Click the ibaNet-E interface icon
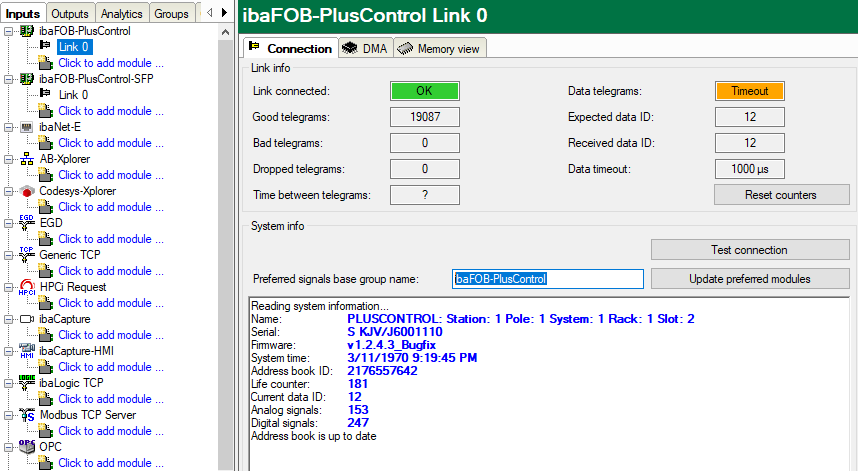 tap(27, 127)
